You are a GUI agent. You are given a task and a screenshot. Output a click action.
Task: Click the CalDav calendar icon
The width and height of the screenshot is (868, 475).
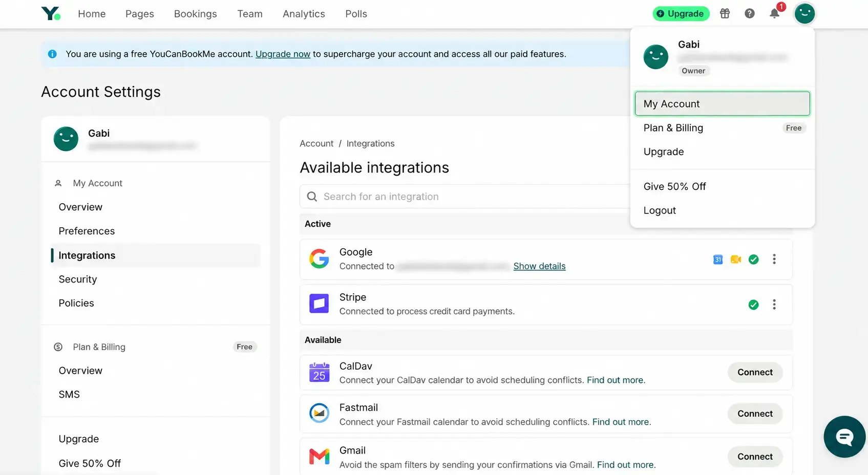click(319, 372)
